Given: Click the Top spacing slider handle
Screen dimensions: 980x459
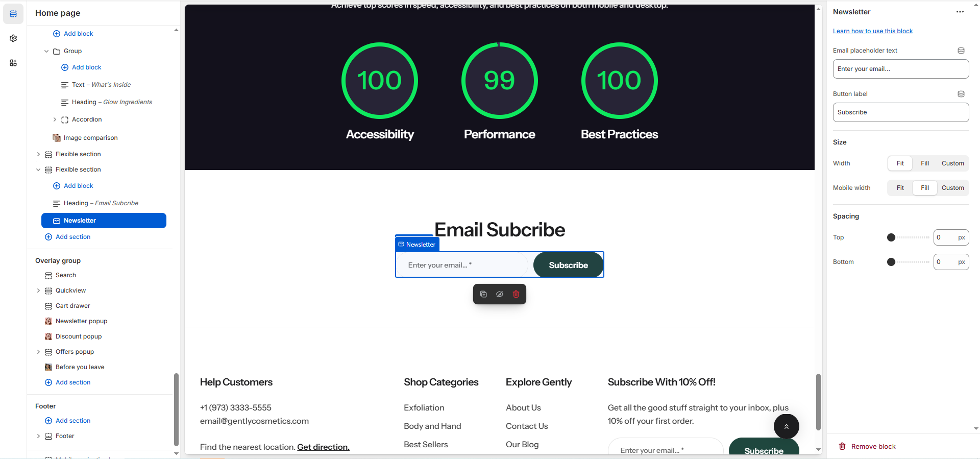Looking at the screenshot, I should (x=891, y=237).
